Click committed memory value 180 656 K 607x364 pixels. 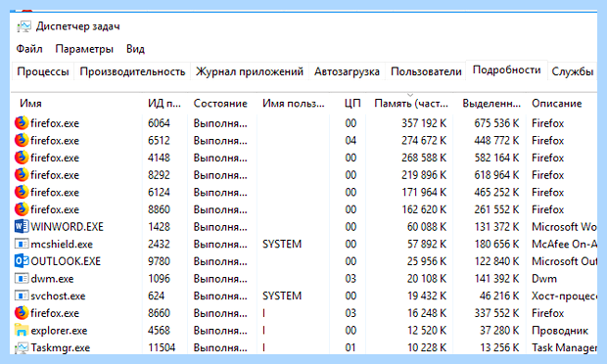tap(496, 244)
